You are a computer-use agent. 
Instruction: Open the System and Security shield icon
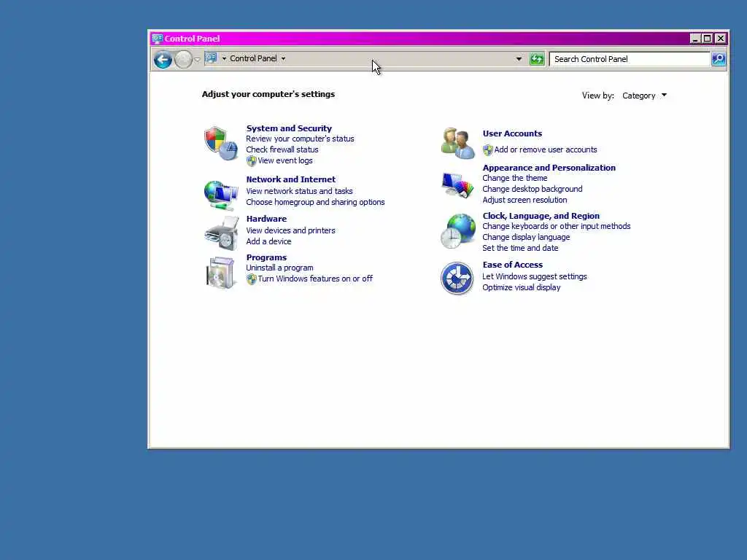[x=221, y=144]
